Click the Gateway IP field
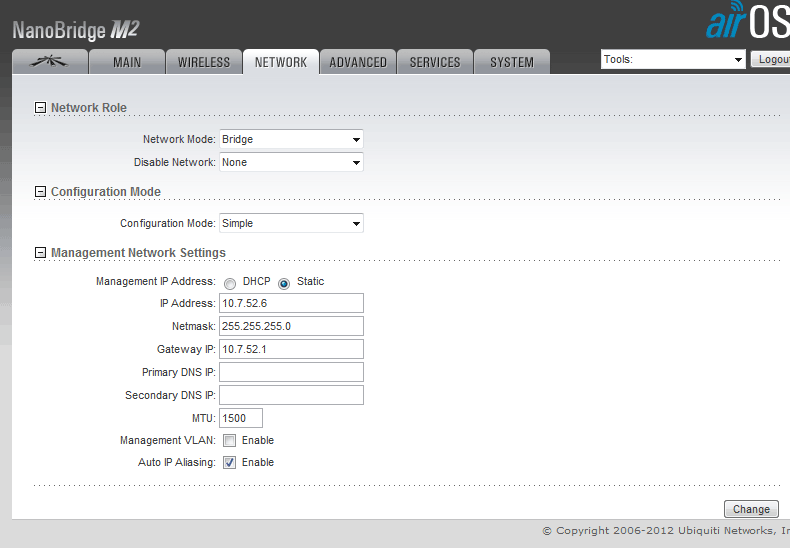The width and height of the screenshot is (790, 548). pos(291,349)
